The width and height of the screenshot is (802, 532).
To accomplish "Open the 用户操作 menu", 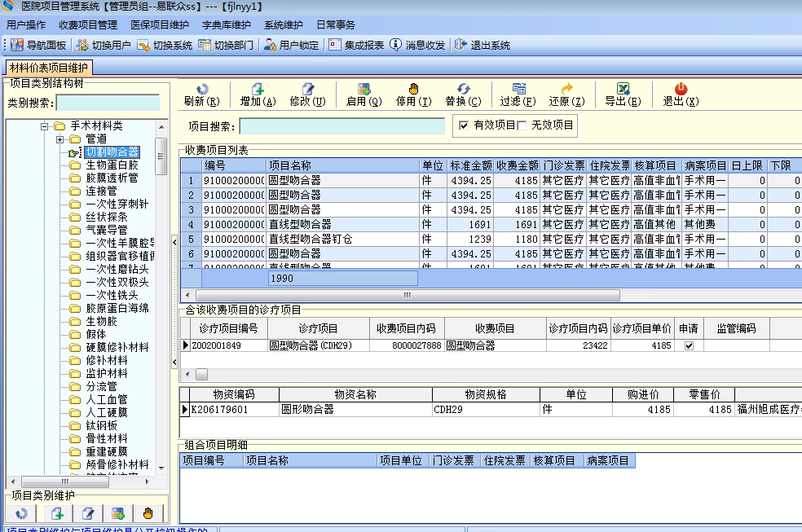I will coord(26,25).
